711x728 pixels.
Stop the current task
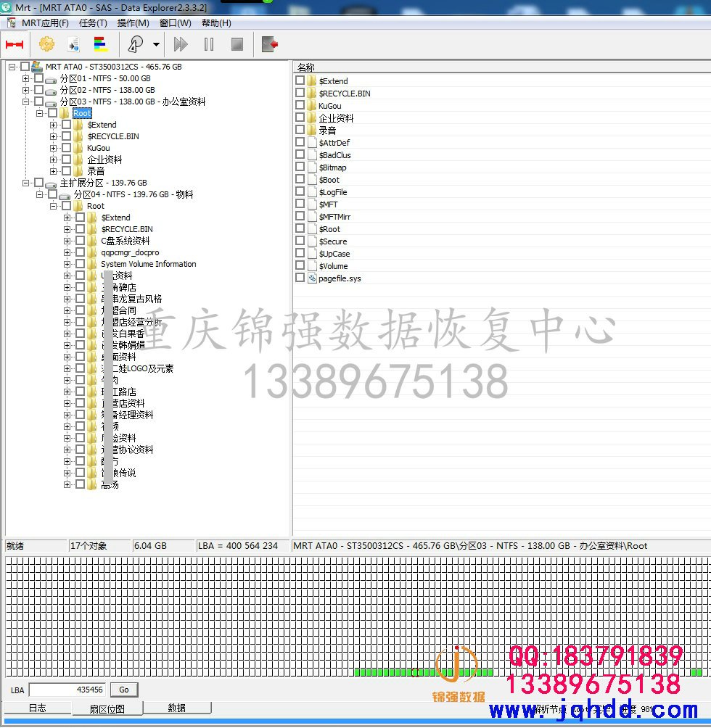[x=237, y=44]
